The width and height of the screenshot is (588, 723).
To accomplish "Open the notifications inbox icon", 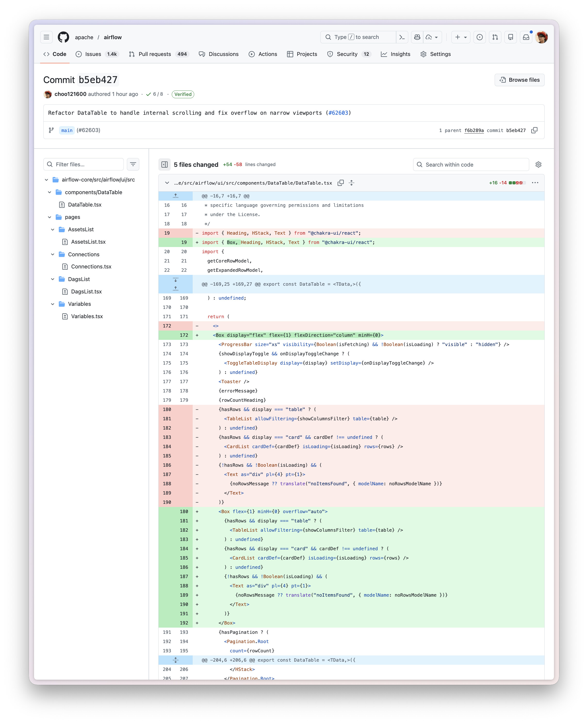I will coord(526,37).
